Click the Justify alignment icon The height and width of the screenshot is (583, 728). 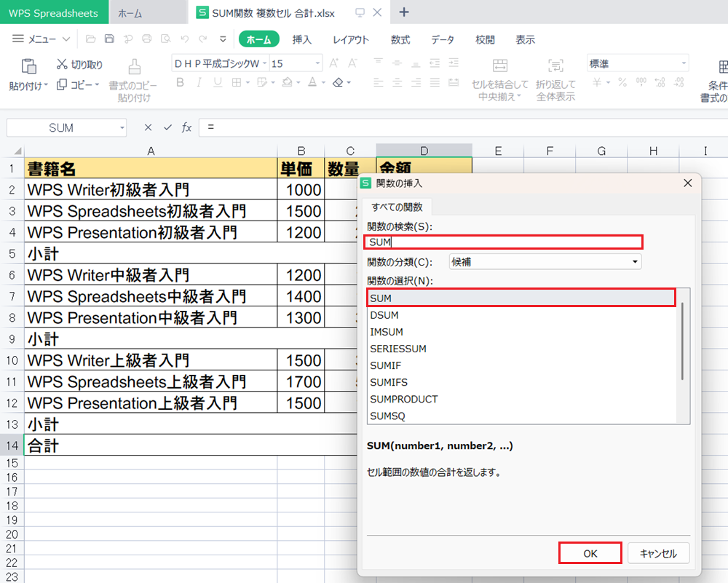point(435,83)
